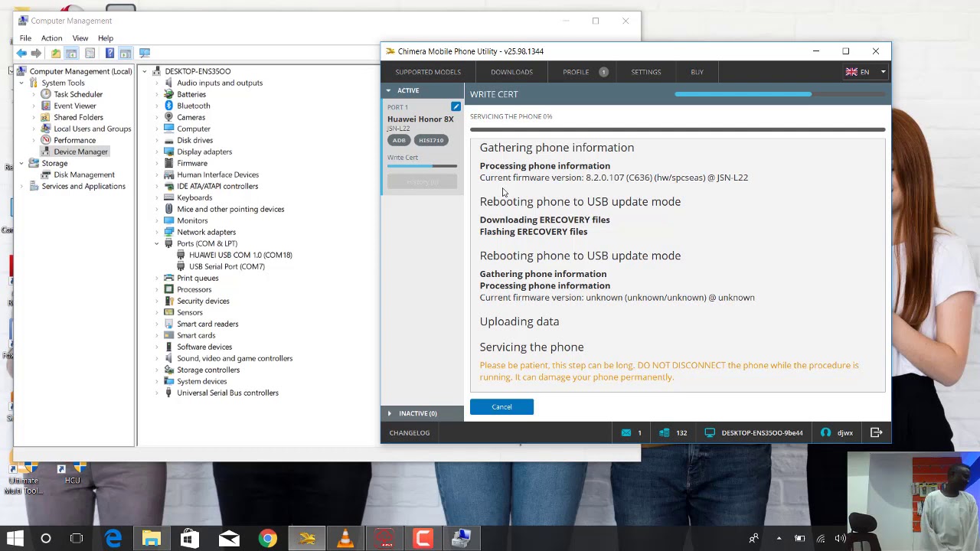Click the credits coin stack icon showing 132
Image resolution: width=980 pixels, height=551 pixels.
coord(664,432)
